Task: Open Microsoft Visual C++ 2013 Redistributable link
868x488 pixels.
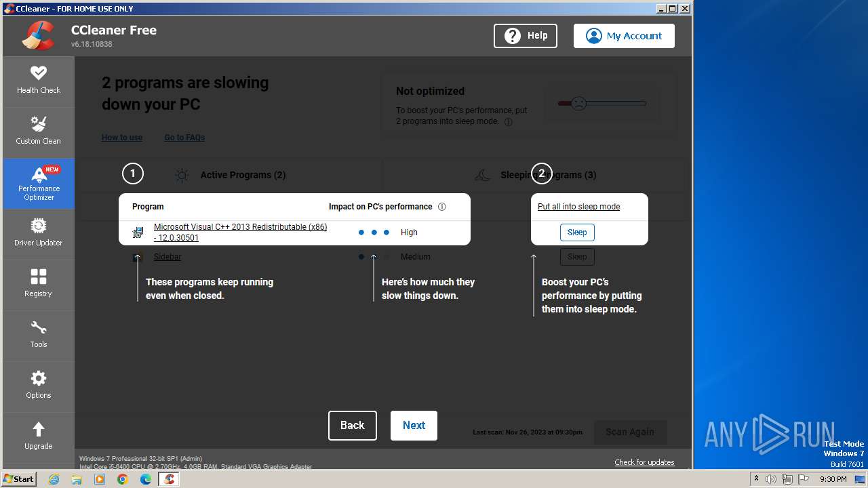Action: (240, 232)
